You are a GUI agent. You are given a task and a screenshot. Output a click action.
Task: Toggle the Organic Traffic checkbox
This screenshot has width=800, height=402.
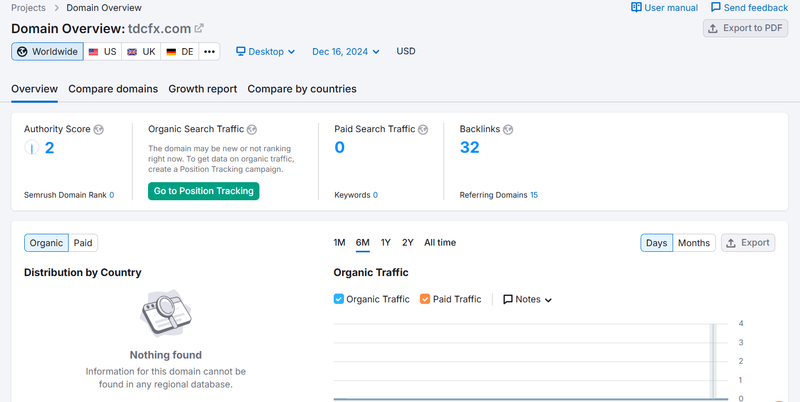[x=339, y=299]
